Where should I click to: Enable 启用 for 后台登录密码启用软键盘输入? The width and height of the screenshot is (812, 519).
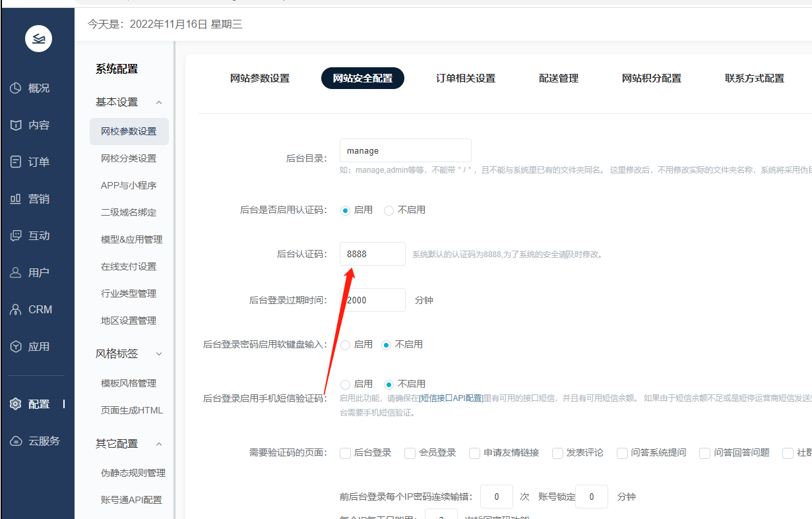346,345
